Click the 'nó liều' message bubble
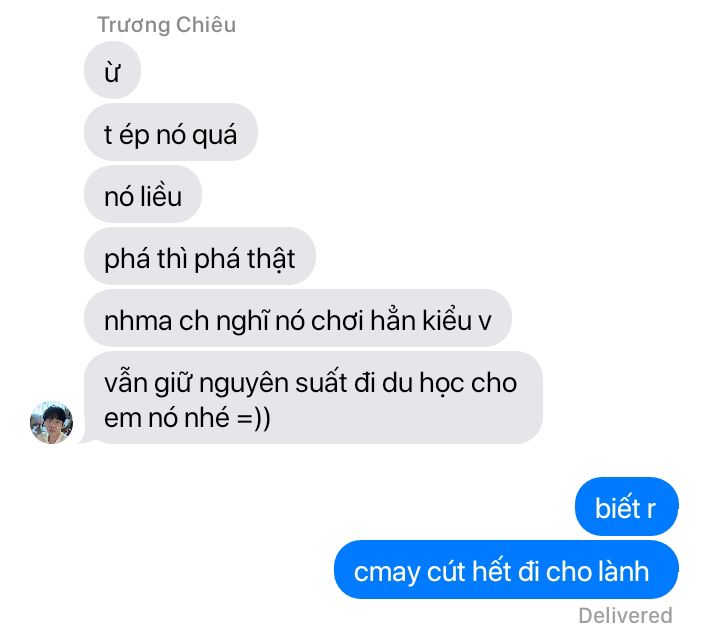The width and height of the screenshot is (720, 633). tap(143, 194)
